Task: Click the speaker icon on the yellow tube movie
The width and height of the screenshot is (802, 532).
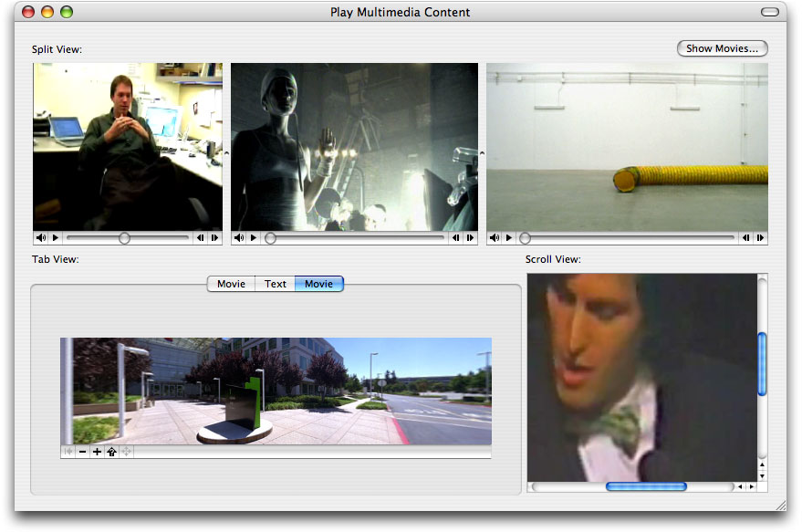Action: [495, 237]
